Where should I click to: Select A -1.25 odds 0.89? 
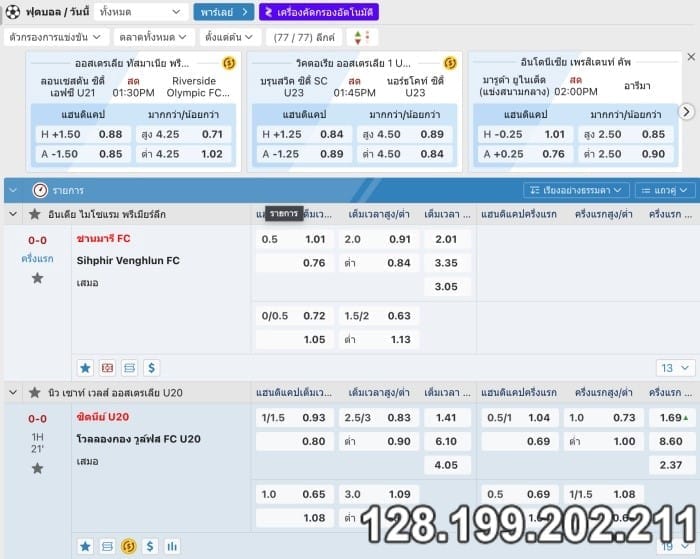click(304, 154)
